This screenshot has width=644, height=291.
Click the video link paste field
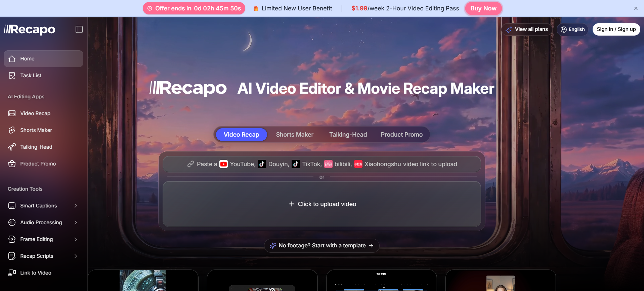click(x=322, y=164)
